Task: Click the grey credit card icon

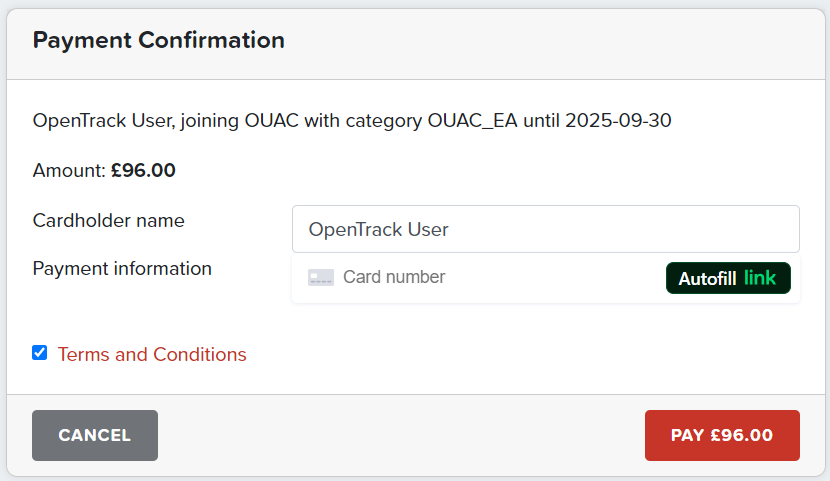Action: (x=321, y=277)
